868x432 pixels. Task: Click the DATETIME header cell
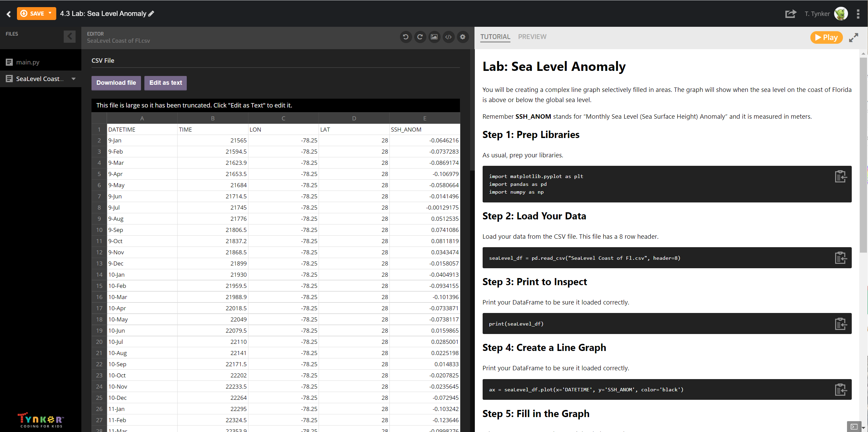coord(142,129)
